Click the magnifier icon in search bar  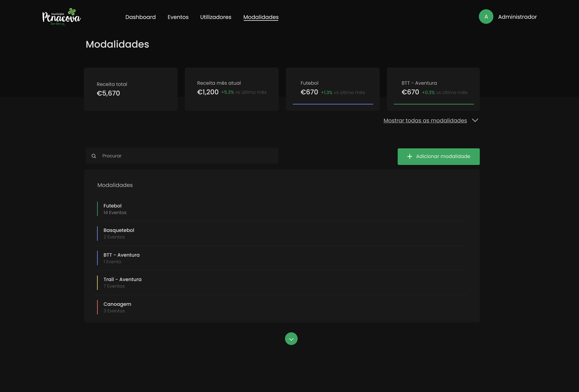coord(94,156)
